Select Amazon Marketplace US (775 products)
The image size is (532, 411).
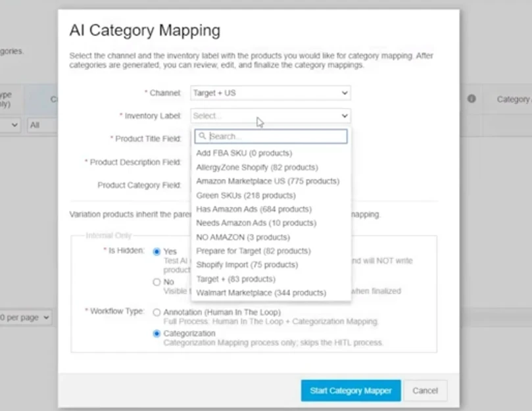[268, 181]
